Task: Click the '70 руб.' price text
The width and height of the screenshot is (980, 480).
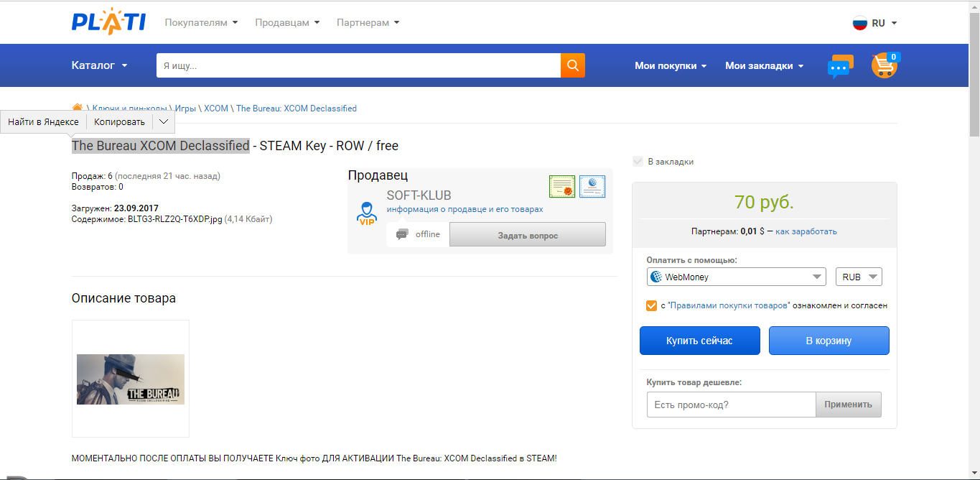Action: tap(764, 202)
